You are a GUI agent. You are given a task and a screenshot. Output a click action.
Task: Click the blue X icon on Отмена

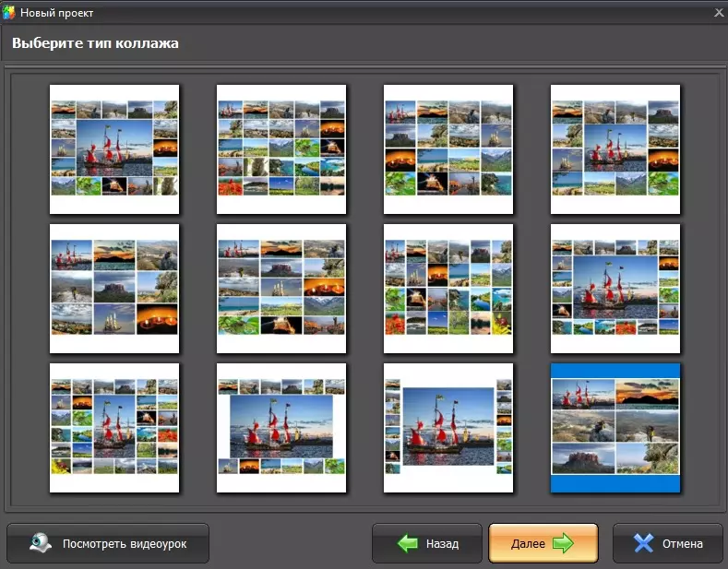pyautogui.click(x=643, y=543)
